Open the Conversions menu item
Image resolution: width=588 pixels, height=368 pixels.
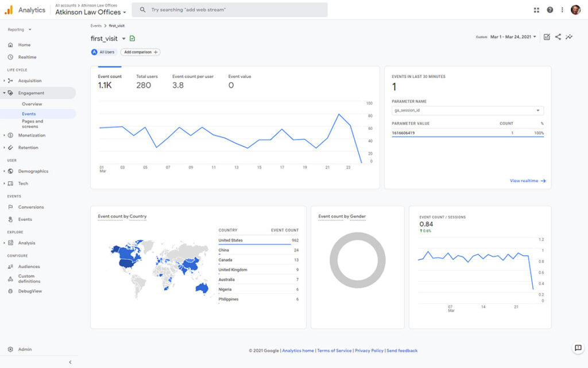(x=31, y=207)
